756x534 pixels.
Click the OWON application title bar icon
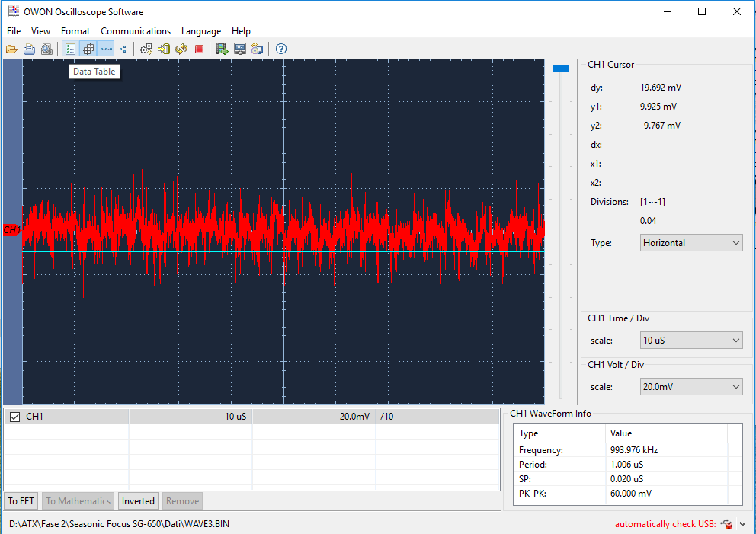click(x=14, y=11)
